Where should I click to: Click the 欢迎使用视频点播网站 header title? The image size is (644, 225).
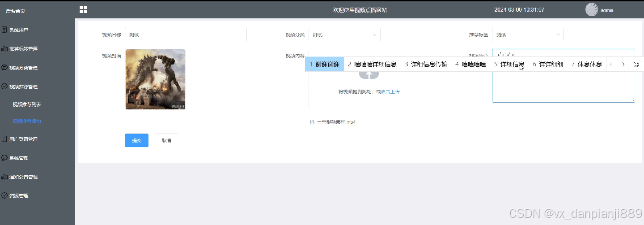(360, 10)
